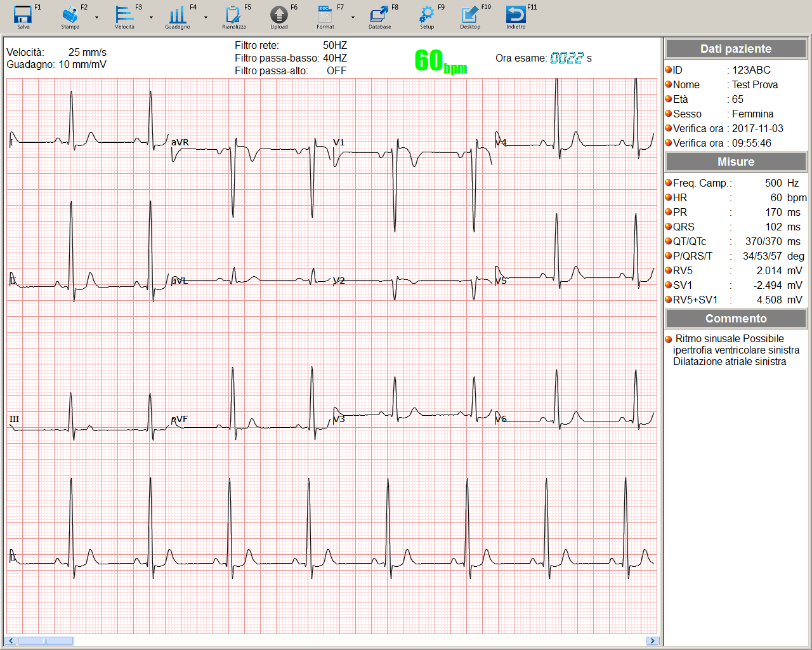Screen dimensions: 812x650
Task: Click the Format document icon
Action: 325,15
